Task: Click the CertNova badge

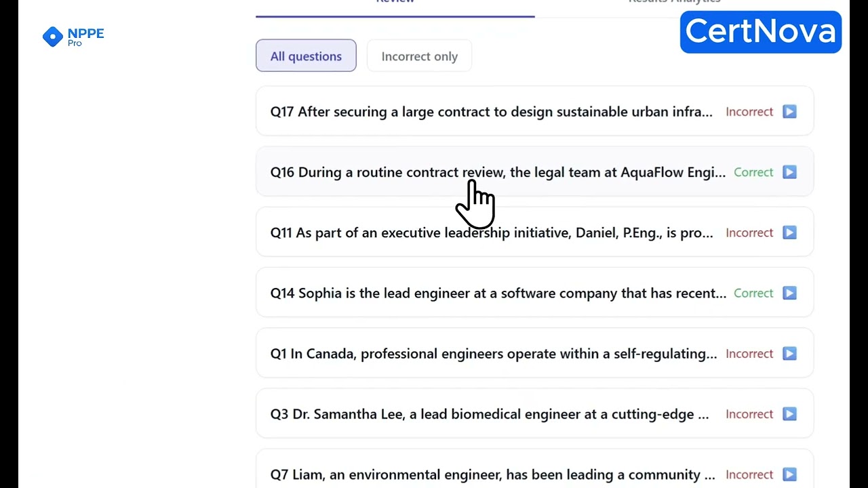Action: pyautogui.click(x=761, y=32)
